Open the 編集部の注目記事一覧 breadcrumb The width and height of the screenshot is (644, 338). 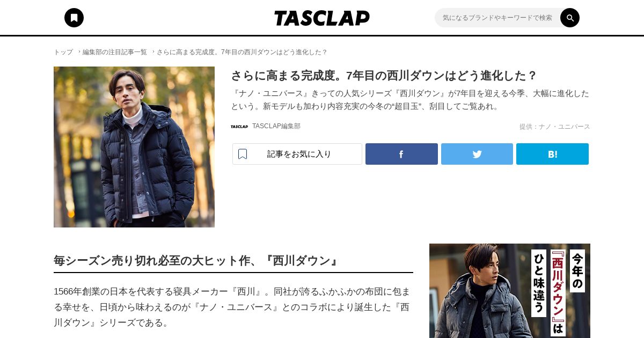click(x=115, y=52)
